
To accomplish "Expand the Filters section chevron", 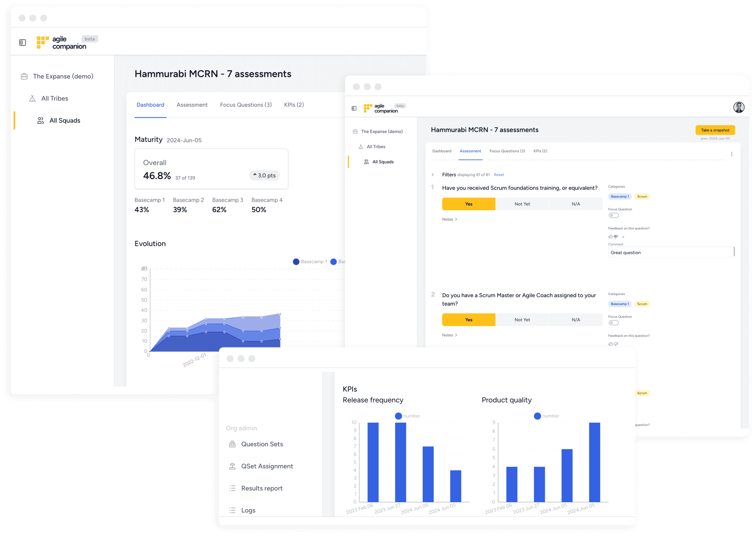I will (433, 175).
